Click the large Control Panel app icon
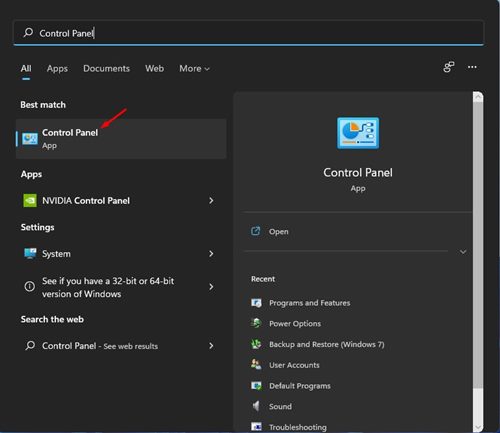Image resolution: width=500 pixels, height=433 pixels. (358, 133)
